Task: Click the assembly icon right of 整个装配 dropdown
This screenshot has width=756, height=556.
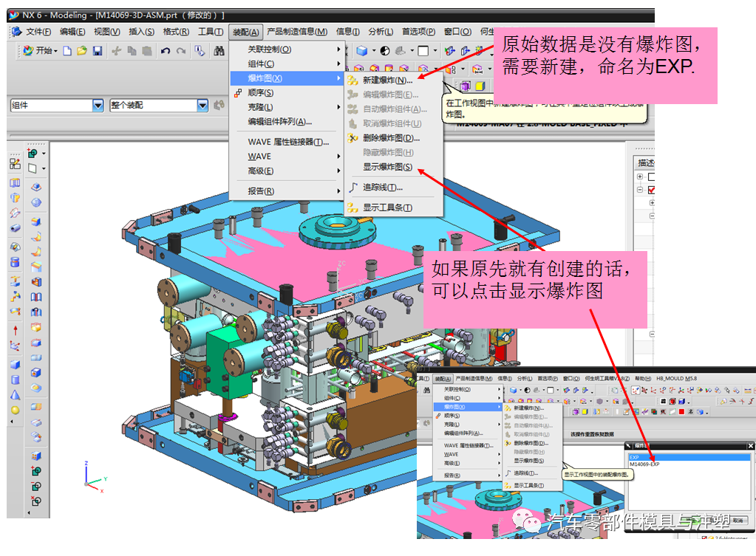Action: (x=219, y=105)
